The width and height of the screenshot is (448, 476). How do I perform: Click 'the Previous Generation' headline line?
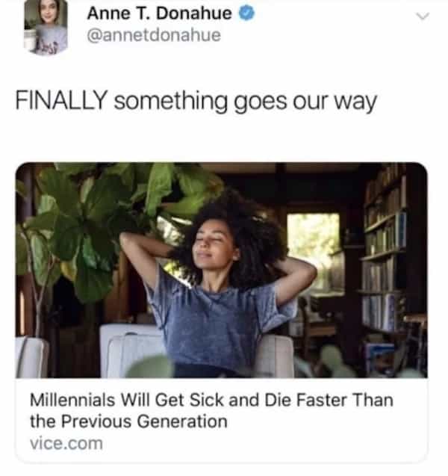click(x=128, y=421)
